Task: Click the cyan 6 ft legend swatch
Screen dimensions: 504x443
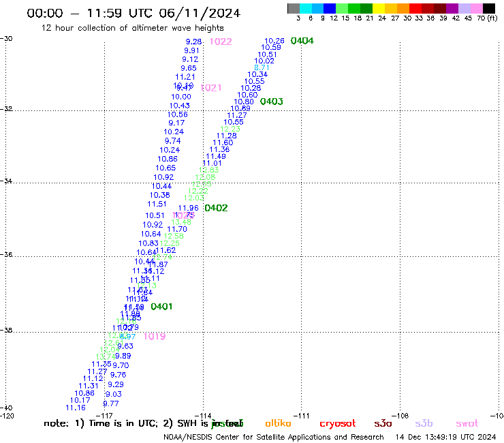Action: point(306,8)
